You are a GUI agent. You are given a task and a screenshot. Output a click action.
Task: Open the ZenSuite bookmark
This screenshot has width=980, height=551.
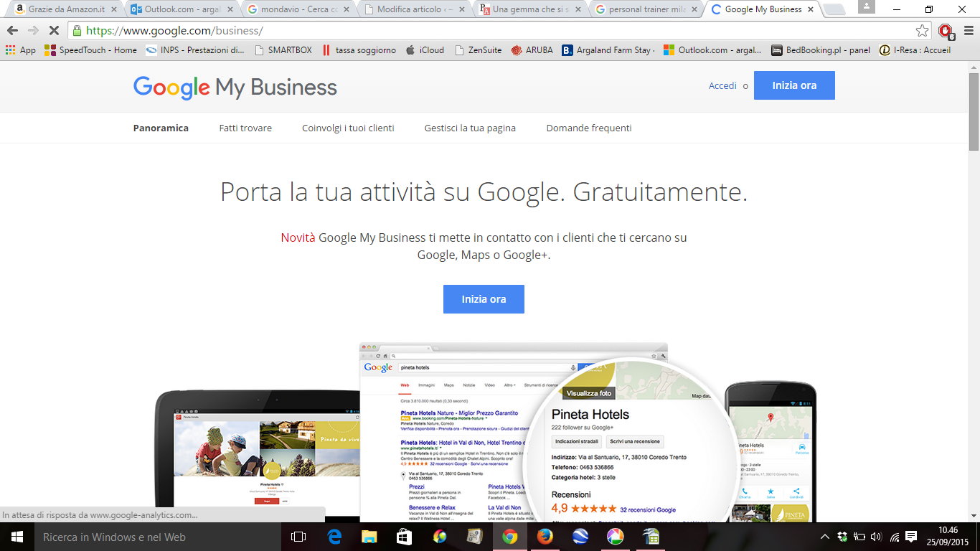click(x=478, y=50)
